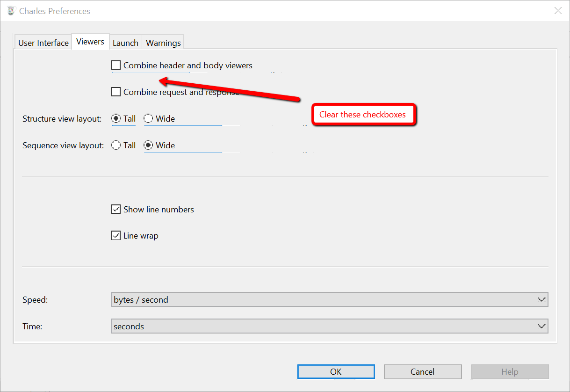Image resolution: width=570 pixels, height=392 pixels.
Task: Switch to the User Interface tab
Action: coord(43,43)
